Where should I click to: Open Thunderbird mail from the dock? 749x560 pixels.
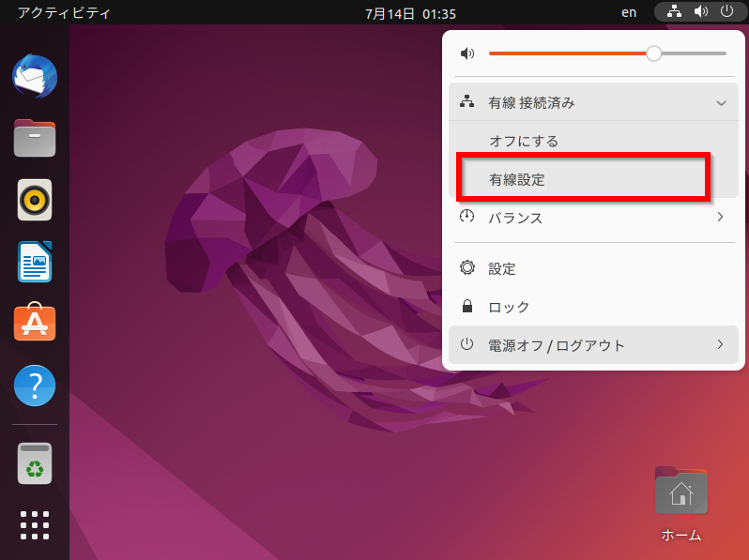(35, 76)
